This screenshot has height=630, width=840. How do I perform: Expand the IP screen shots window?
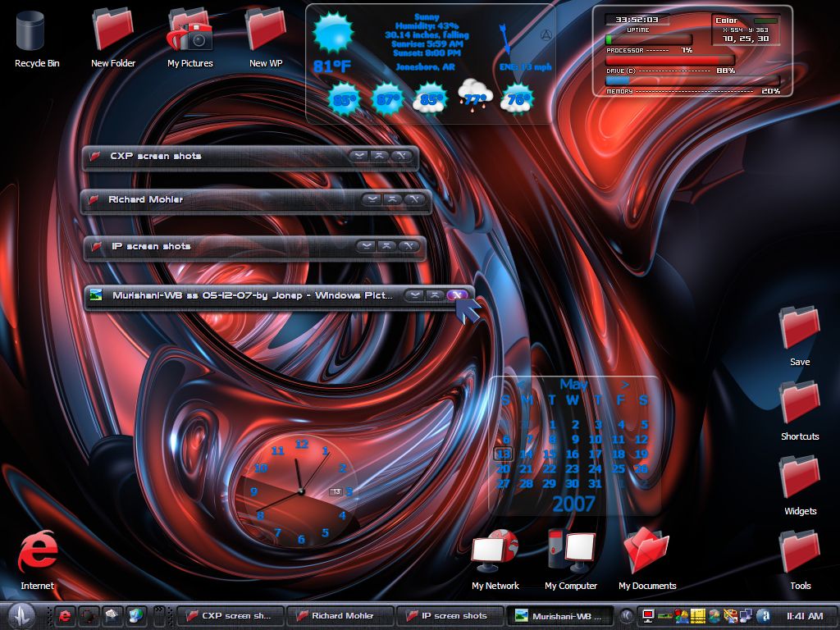[x=367, y=246]
